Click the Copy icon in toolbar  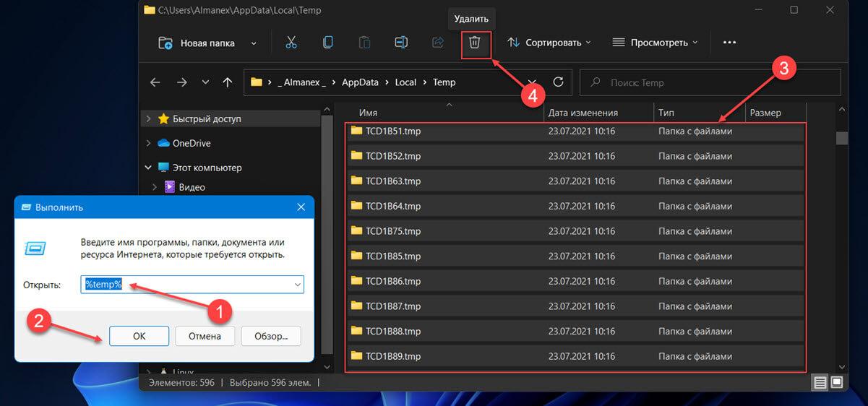click(328, 43)
